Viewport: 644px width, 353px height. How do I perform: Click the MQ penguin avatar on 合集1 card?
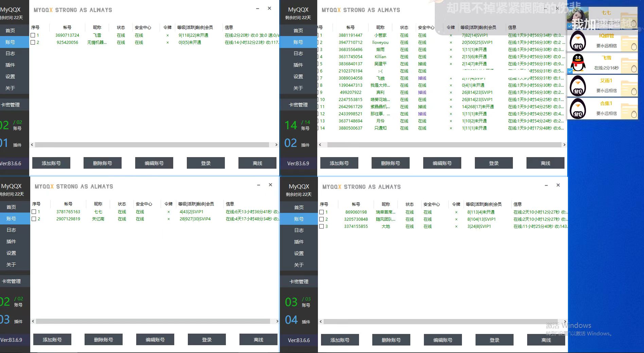[578, 108]
